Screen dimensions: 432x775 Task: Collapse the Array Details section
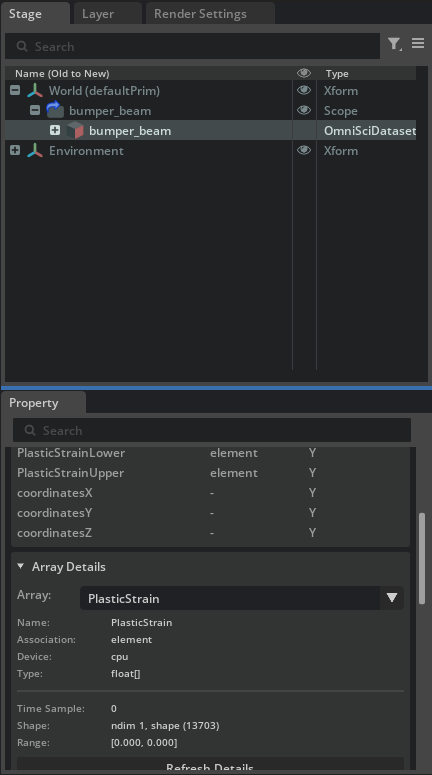pyautogui.click(x=21, y=566)
